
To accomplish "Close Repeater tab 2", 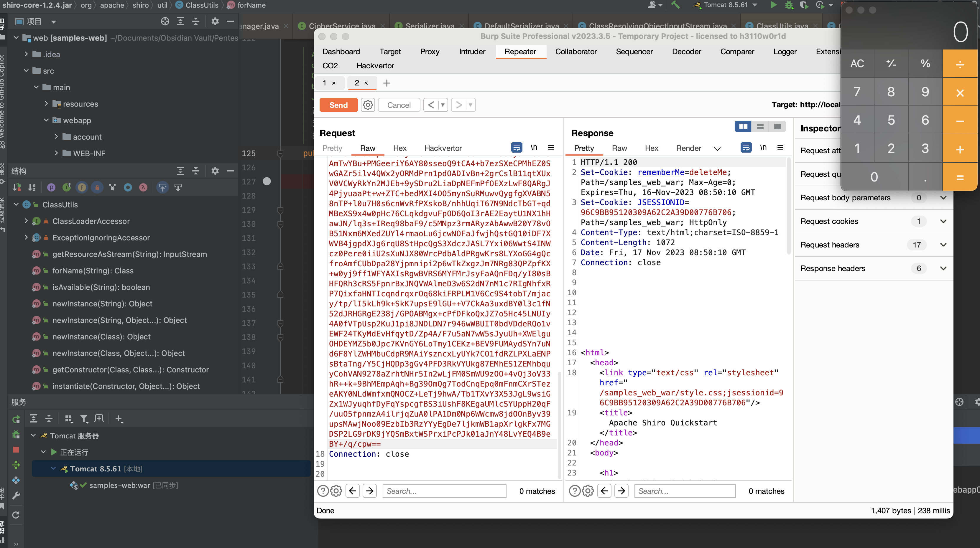I will click(x=366, y=83).
